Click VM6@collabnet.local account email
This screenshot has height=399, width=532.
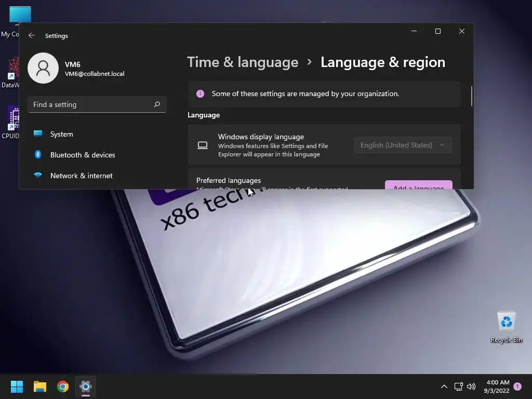click(x=95, y=74)
